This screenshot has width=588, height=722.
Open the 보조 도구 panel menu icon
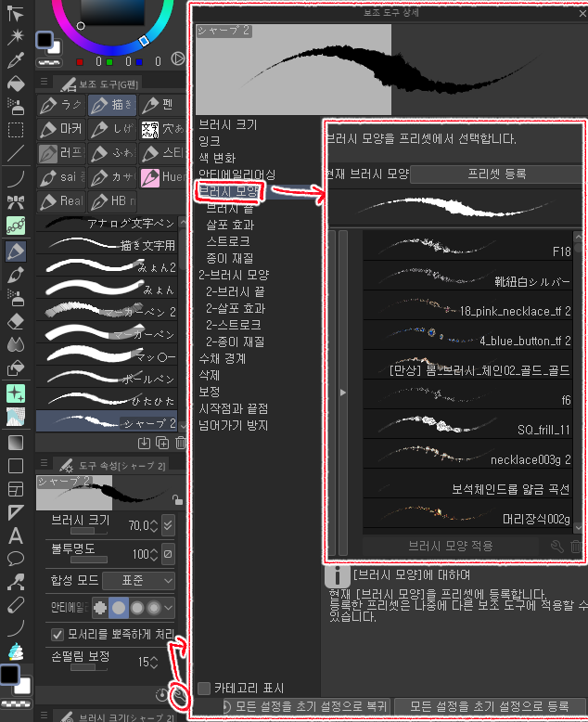(x=45, y=82)
